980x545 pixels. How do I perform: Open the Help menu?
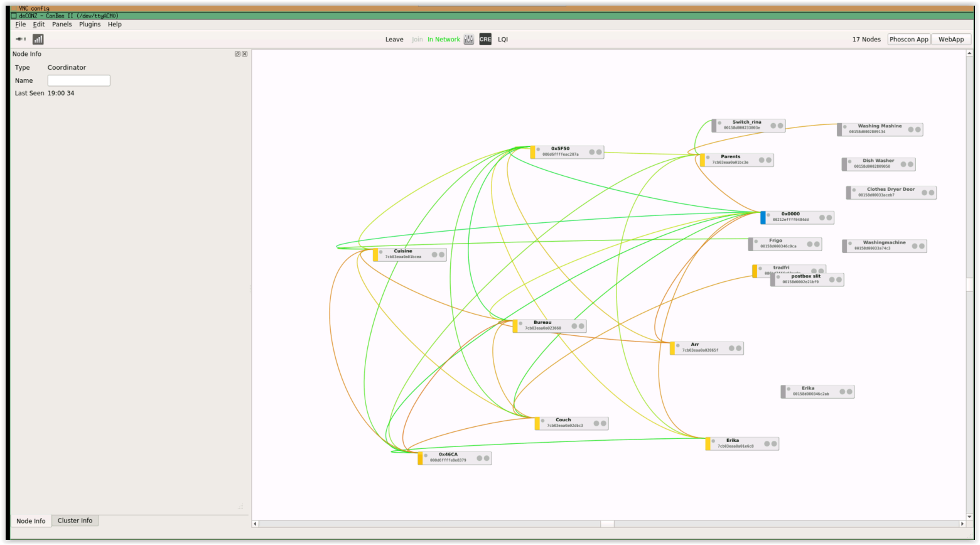click(x=115, y=24)
